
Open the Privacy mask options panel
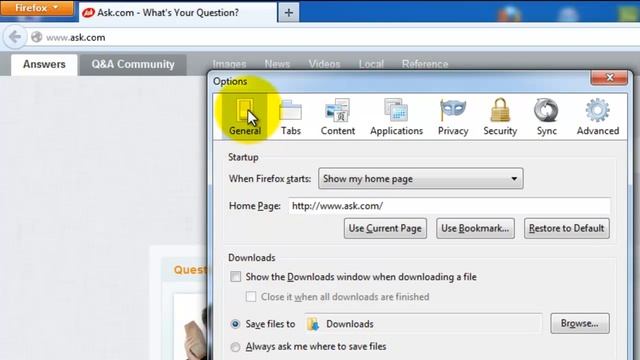(453, 117)
